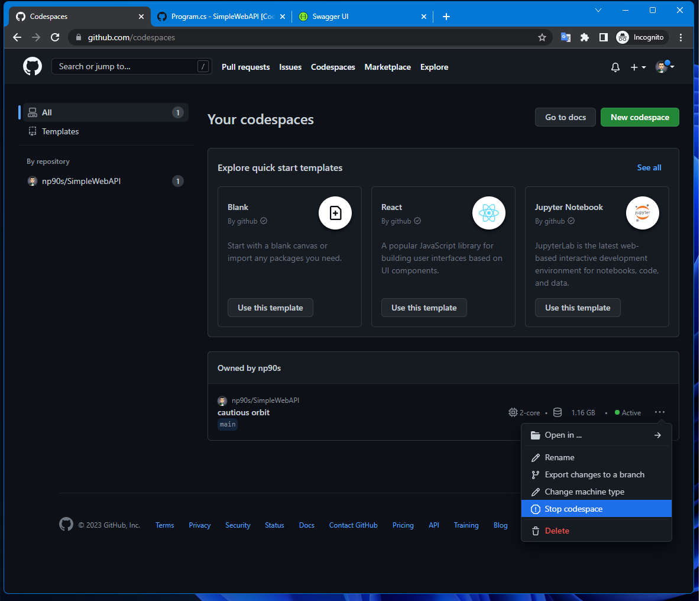Click the GitHub logo in the header
This screenshot has width=700, height=601.
pos(33,66)
